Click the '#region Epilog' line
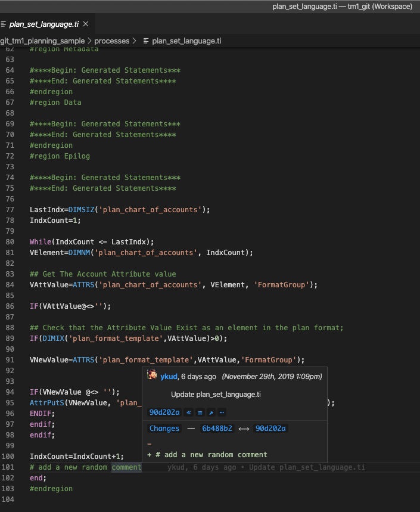 [60, 156]
